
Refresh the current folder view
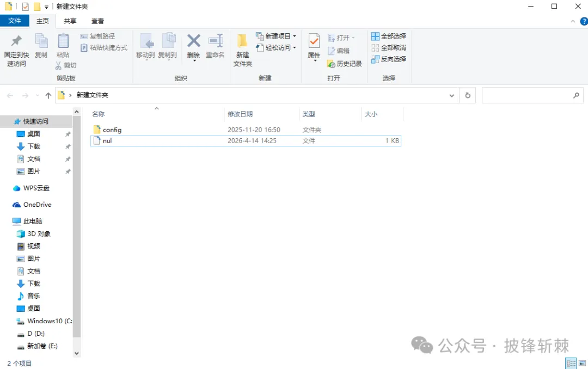tap(467, 95)
